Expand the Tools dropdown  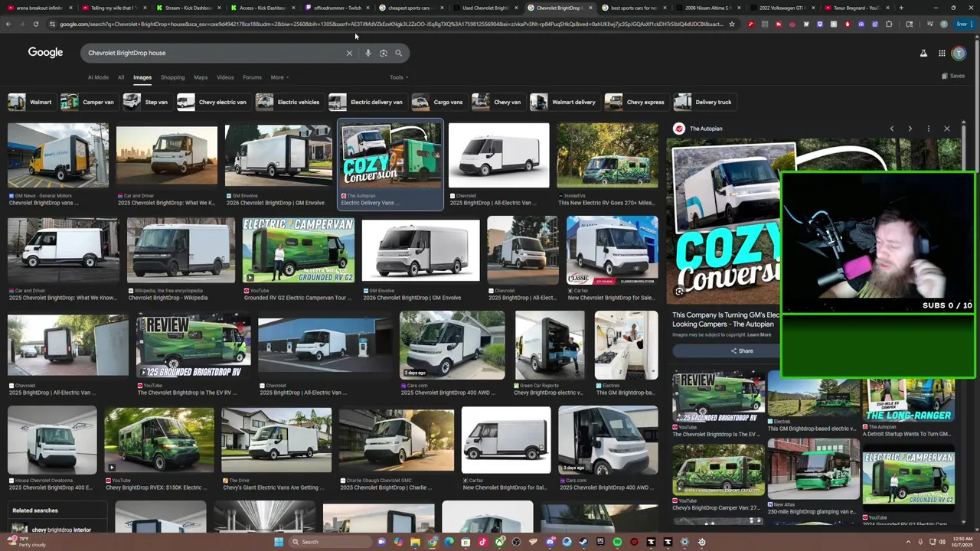pyautogui.click(x=398, y=77)
